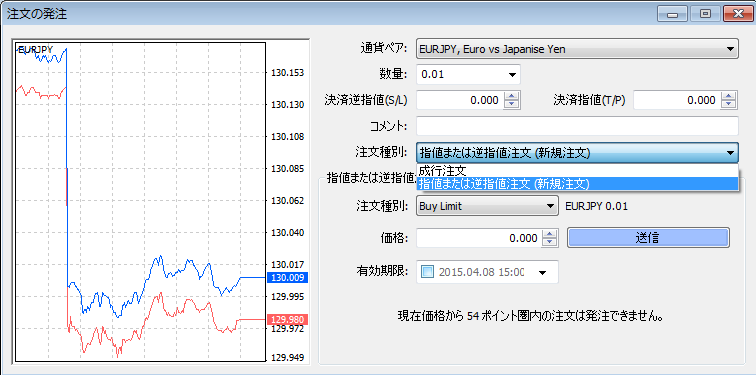Screen dimensions: 756x375
Task: Increase the 価格 price value arrow
Action: click(550, 233)
